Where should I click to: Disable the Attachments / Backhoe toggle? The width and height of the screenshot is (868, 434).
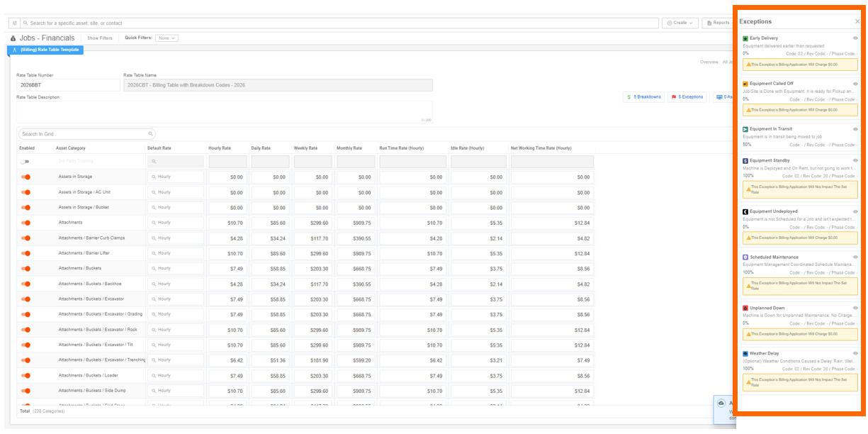[x=26, y=284]
